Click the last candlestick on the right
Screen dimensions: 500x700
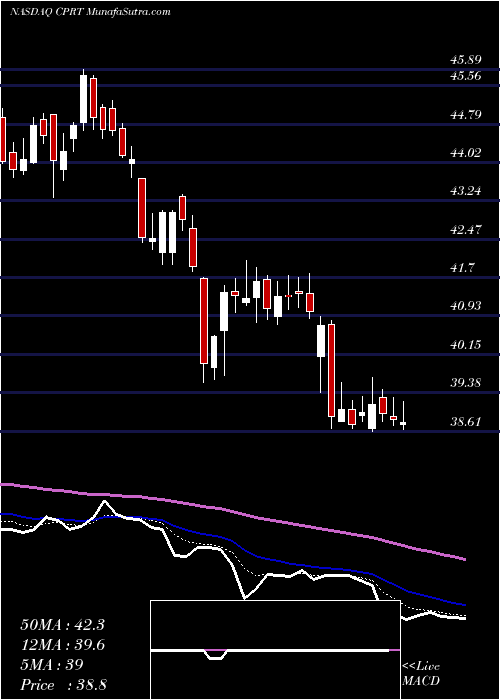tap(403, 422)
